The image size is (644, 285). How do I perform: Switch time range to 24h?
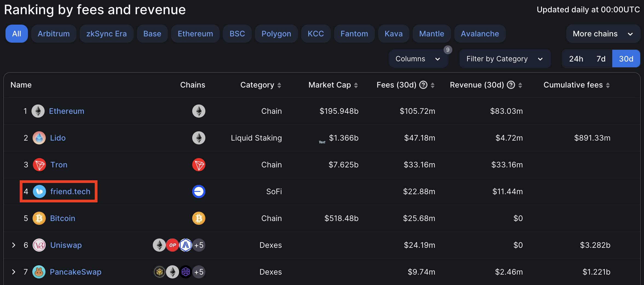576,59
